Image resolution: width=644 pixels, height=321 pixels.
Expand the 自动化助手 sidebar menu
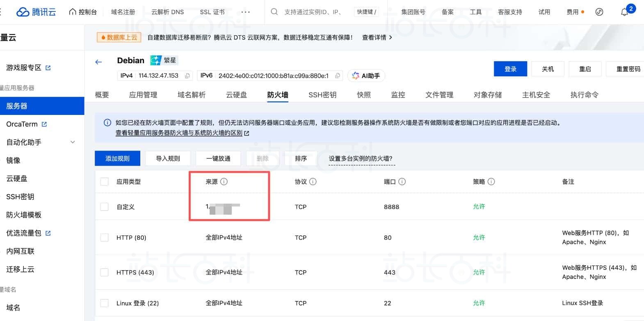(73, 142)
